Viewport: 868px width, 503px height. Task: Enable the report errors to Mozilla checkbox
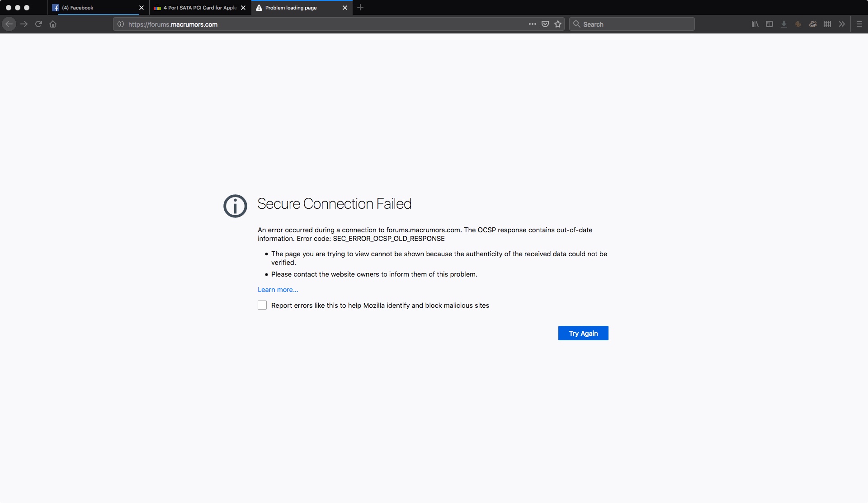262,305
